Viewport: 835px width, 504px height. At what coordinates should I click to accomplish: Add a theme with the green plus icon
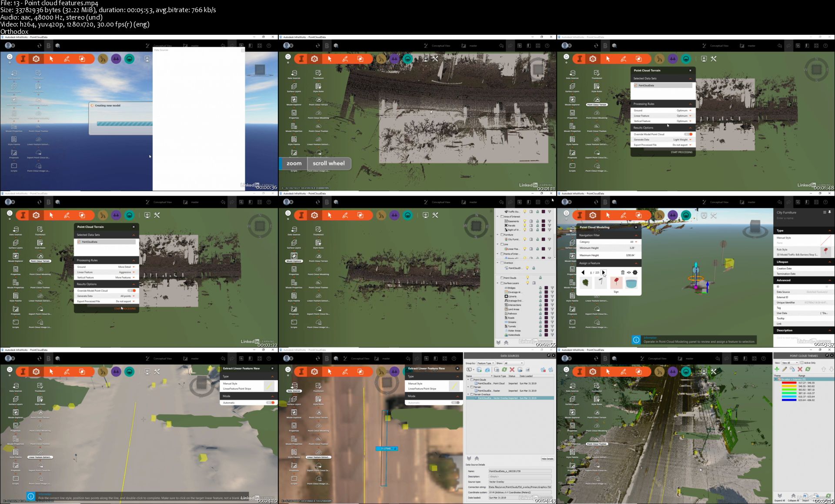[777, 369]
